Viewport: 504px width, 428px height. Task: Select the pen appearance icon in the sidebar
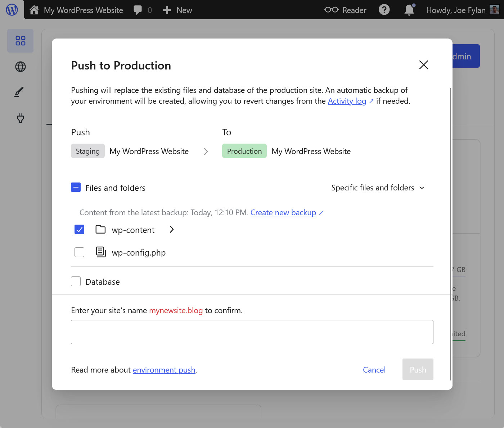click(20, 92)
